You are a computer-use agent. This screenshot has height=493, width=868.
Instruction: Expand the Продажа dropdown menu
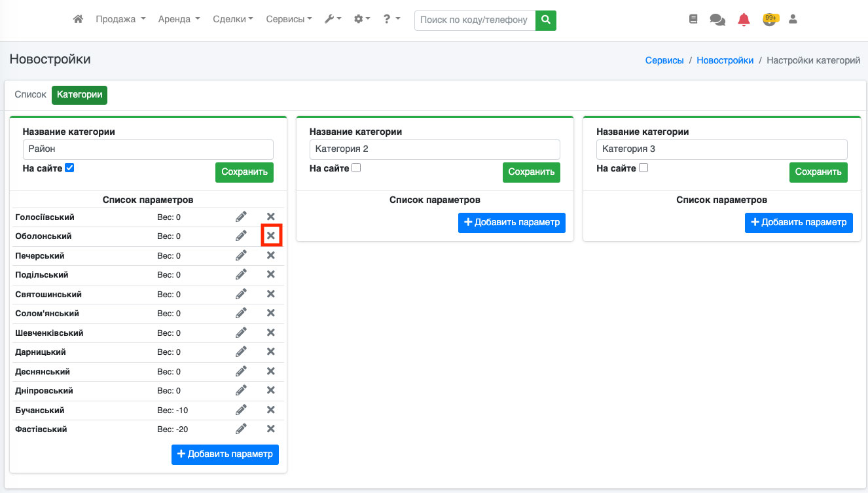120,20
